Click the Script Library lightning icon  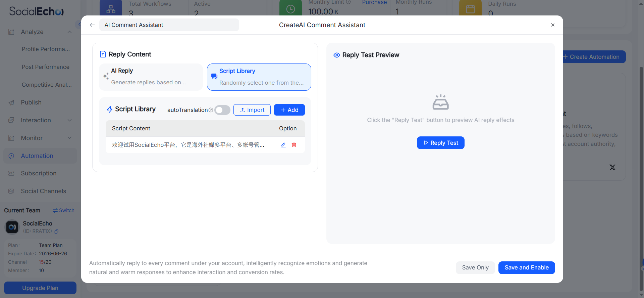point(110,110)
